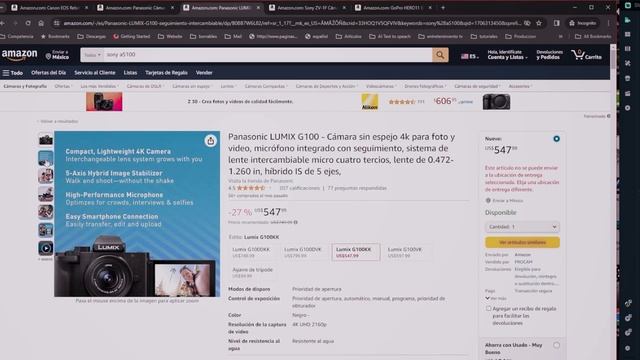Click the orange search magnifier button
Viewport: 640px width, 360px height.
click(x=440, y=55)
